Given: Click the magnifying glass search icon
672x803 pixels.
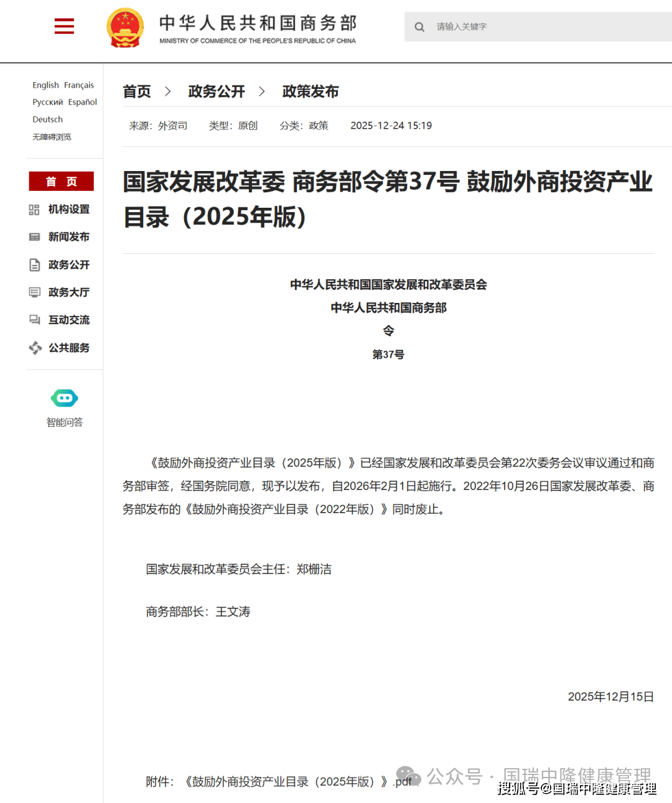Looking at the screenshot, I should point(419,27).
